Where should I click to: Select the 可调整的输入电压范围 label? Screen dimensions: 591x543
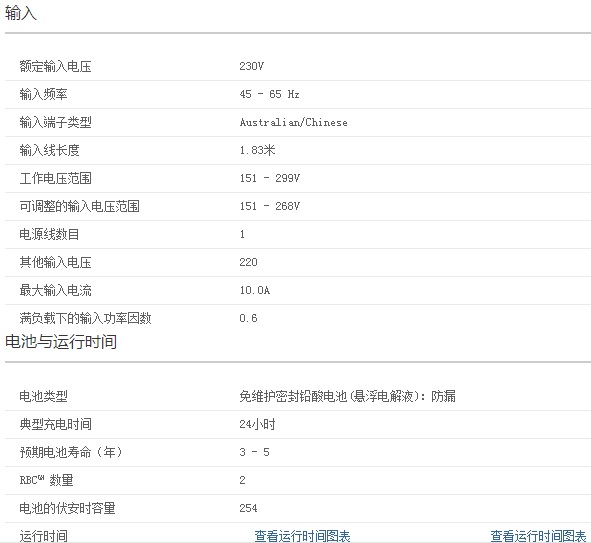tap(80, 206)
